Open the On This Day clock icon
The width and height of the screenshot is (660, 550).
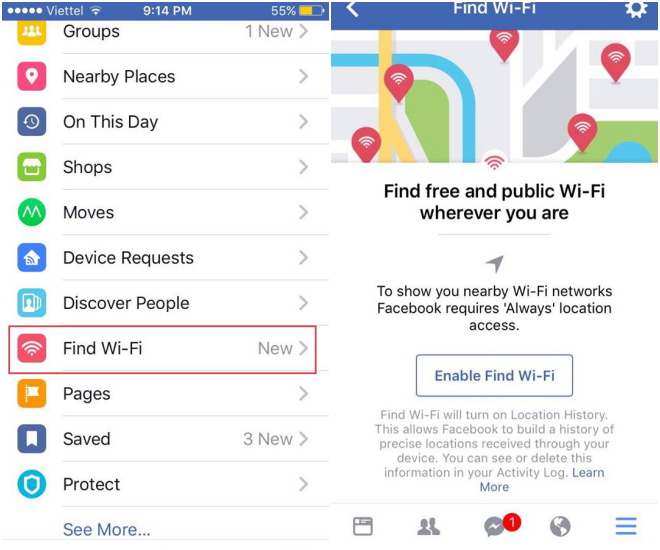[32, 122]
